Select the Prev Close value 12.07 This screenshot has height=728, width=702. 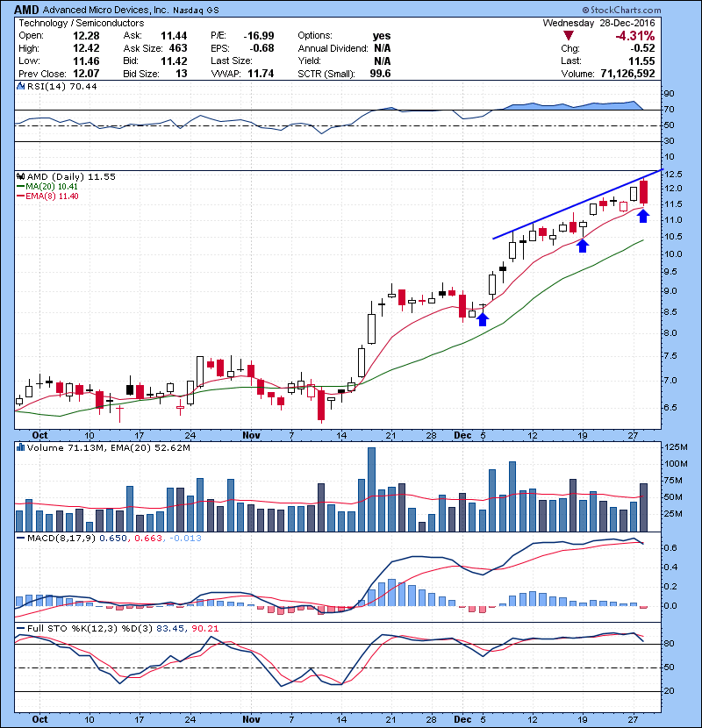click(x=86, y=74)
